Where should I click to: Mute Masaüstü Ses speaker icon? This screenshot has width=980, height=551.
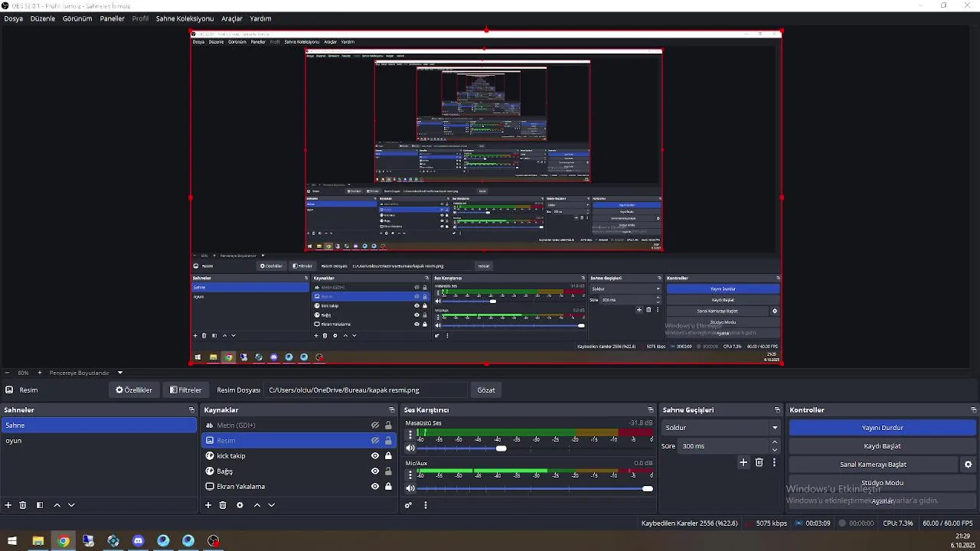pyautogui.click(x=410, y=448)
